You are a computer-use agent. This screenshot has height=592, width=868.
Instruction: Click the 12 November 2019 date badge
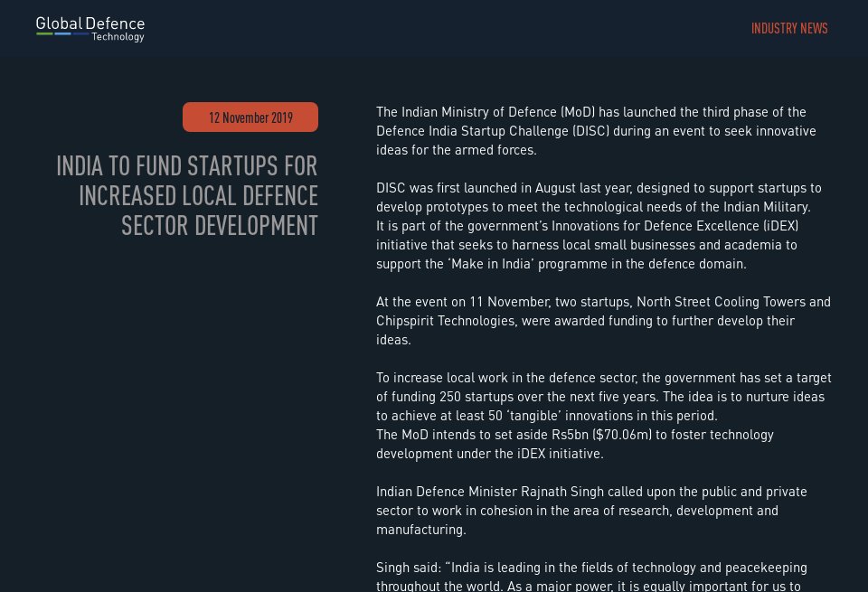tap(250, 117)
